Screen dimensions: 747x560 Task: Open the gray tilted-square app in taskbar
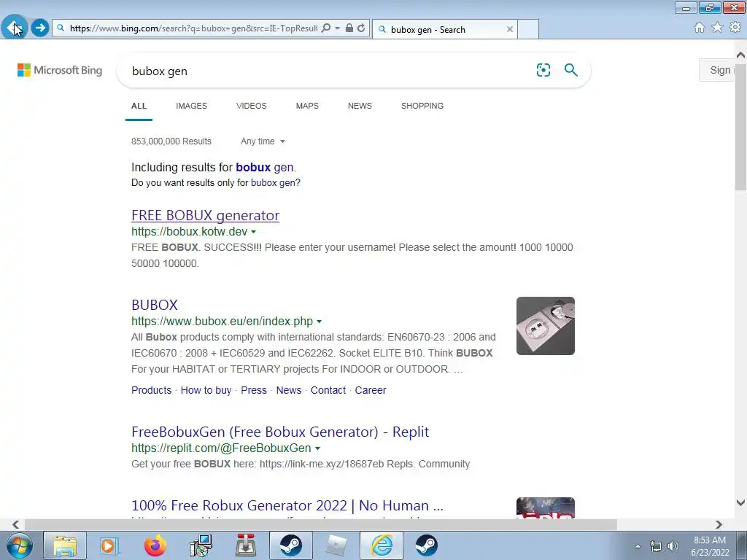(336, 545)
